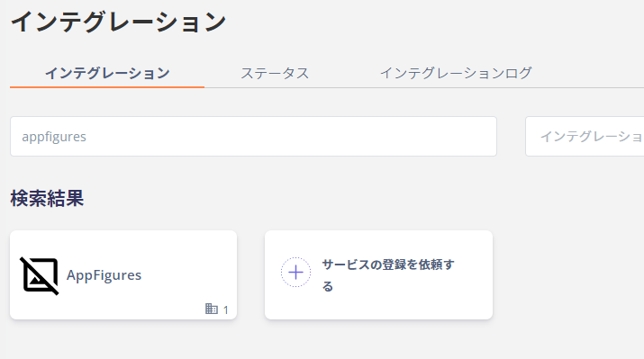Click the 検索結果 section heading

tap(47, 199)
